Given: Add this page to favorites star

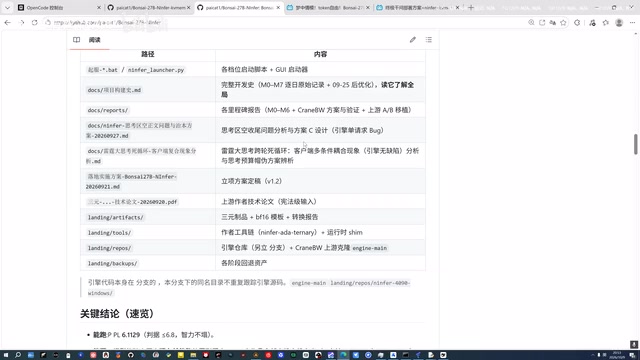Looking at the screenshot, I should (x=564, y=22).
